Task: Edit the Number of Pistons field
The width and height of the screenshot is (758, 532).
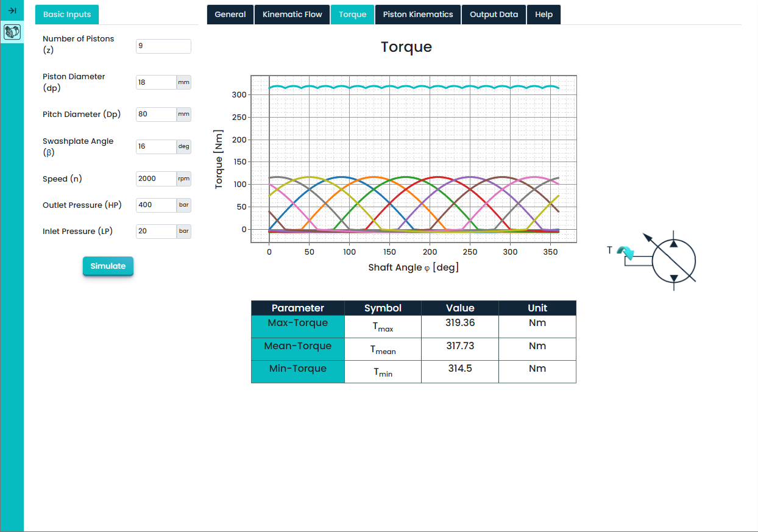Action: [x=163, y=46]
